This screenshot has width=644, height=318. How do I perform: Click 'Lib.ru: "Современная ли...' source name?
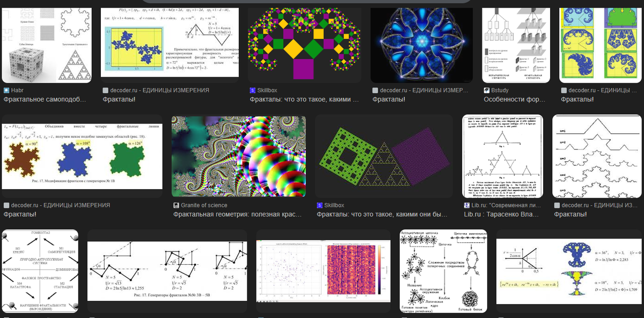[507, 205]
